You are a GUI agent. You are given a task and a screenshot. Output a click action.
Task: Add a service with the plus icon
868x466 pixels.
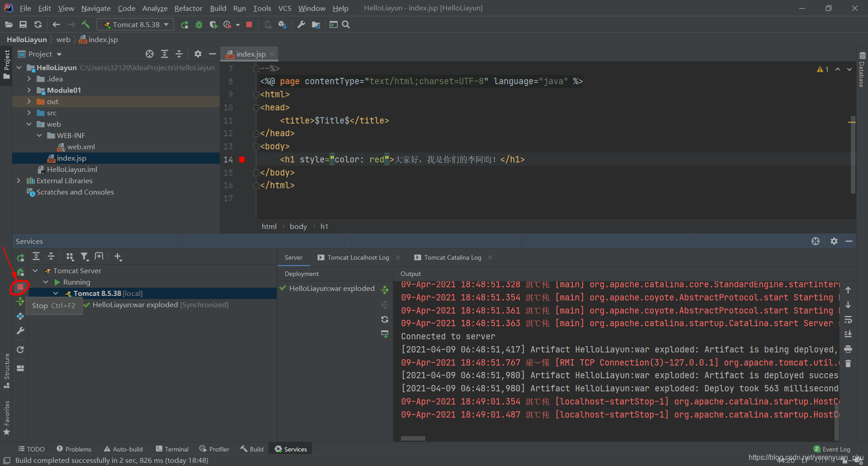point(118,257)
